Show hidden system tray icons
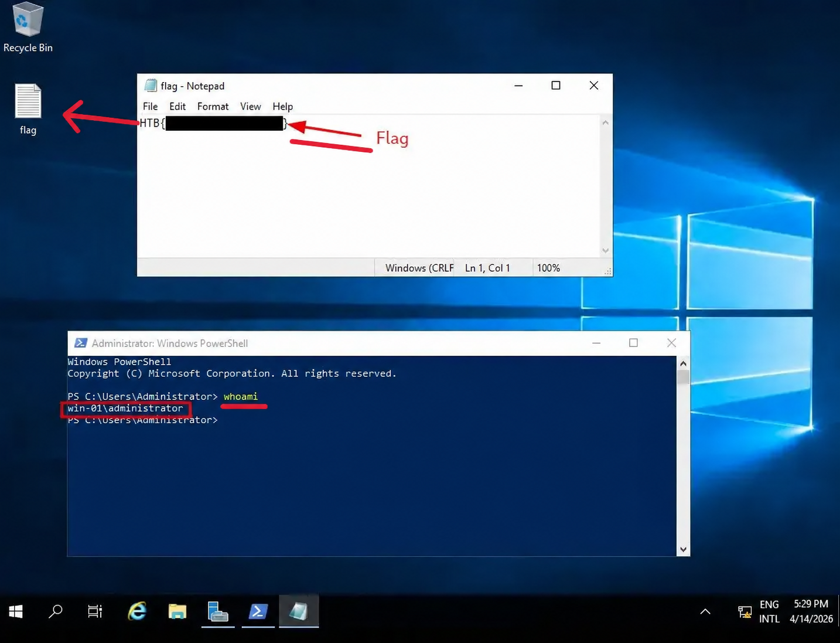This screenshot has width=840, height=643. 705,612
